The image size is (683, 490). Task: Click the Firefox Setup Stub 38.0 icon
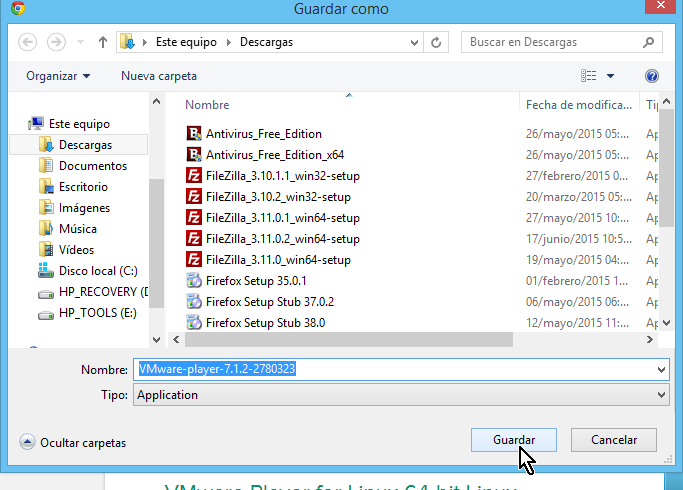pos(194,323)
